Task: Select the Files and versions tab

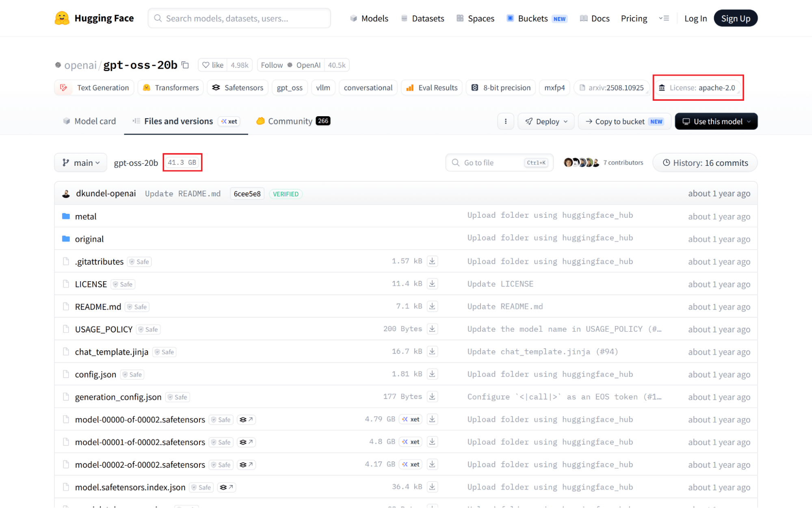Action: coord(186,121)
